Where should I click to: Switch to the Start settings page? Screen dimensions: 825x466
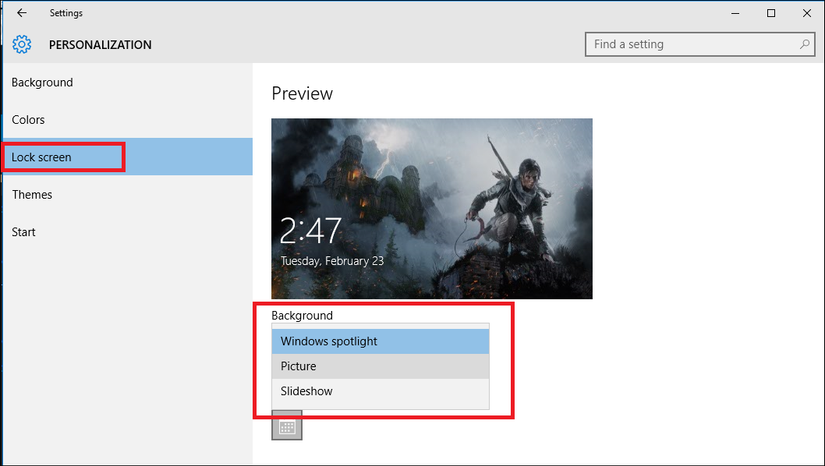tap(24, 232)
